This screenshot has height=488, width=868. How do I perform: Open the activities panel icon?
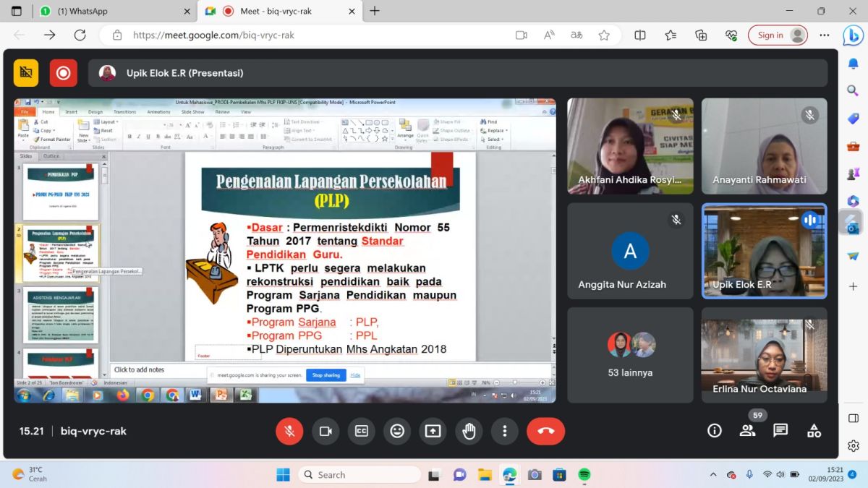click(814, 431)
